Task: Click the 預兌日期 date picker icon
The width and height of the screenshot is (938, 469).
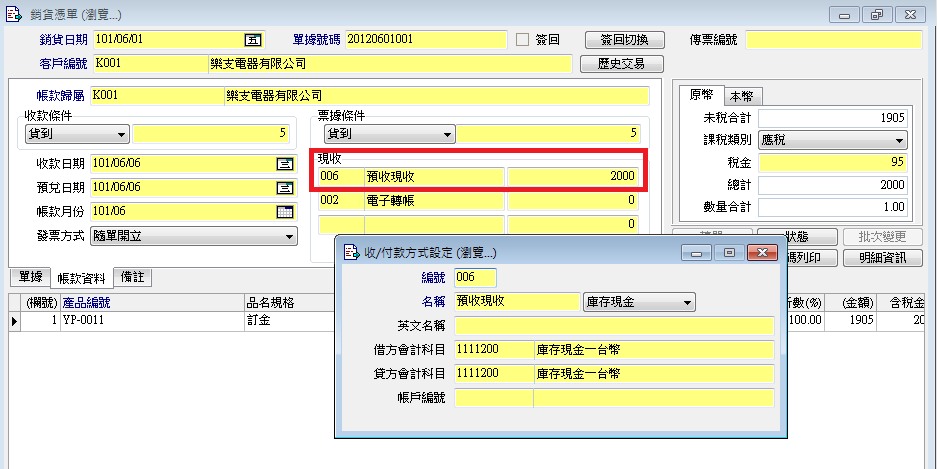Action: pyautogui.click(x=284, y=187)
